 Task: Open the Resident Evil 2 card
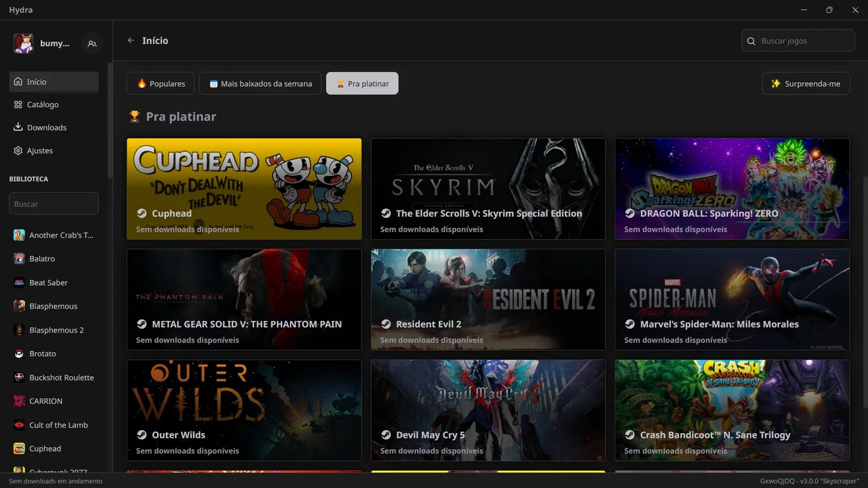pyautogui.click(x=488, y=300)
